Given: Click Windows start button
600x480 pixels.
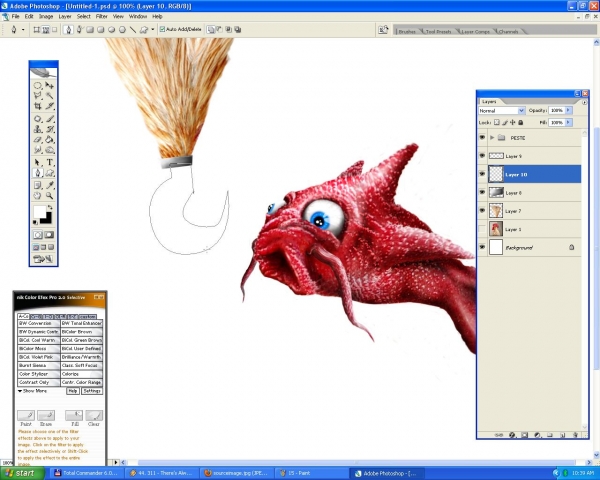Looking at the screenshot, I should click(x=20, y=473).
